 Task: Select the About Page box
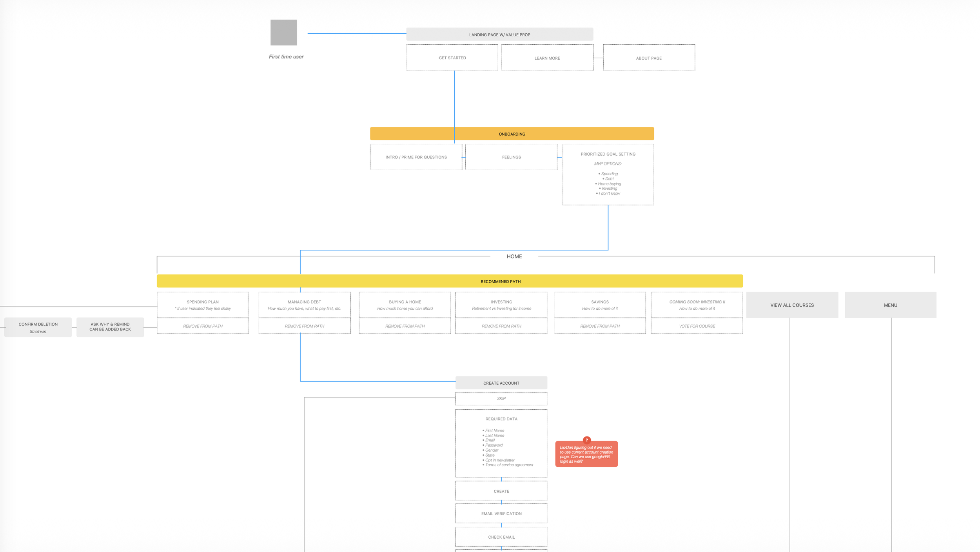(648, 58)
